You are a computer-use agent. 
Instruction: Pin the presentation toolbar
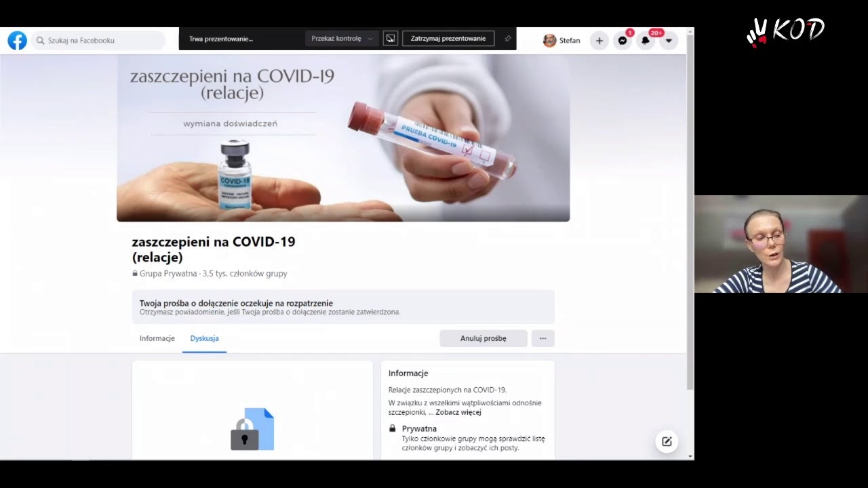507,39
